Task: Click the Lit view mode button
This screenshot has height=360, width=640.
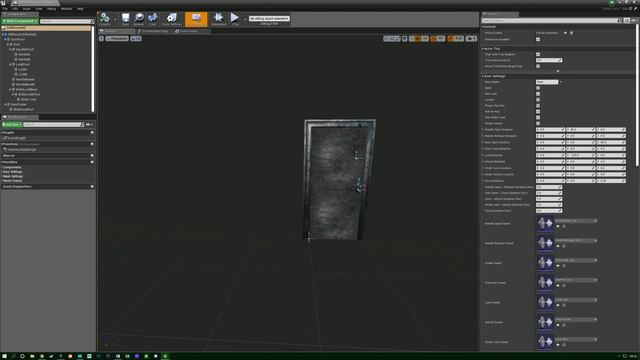Action: pos(136,38)
